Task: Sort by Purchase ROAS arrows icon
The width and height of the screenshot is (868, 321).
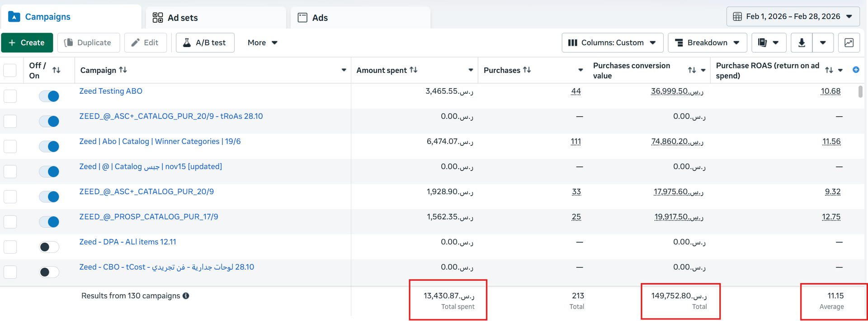Action: 829,70
